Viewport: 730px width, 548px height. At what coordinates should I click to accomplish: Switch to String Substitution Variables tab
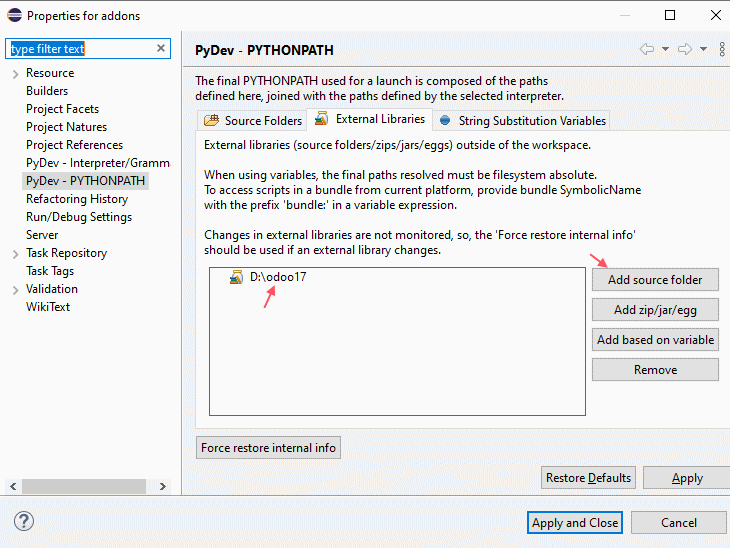coord(521,121)
